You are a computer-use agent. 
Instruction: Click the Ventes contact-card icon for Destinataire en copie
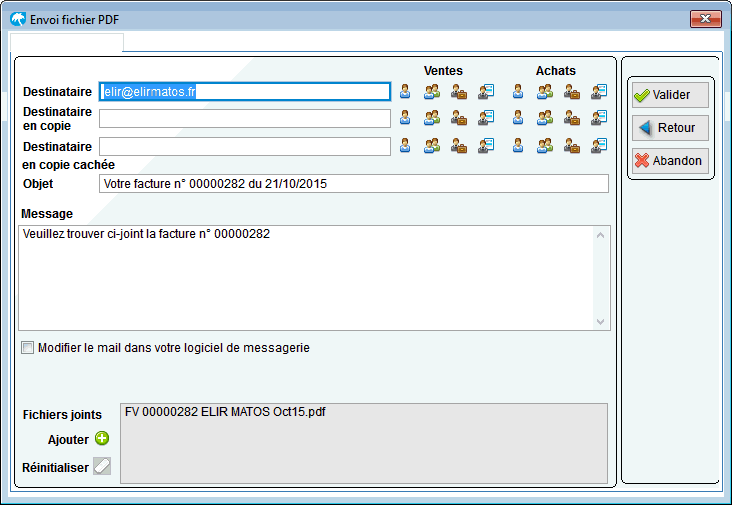click(486, 118)
